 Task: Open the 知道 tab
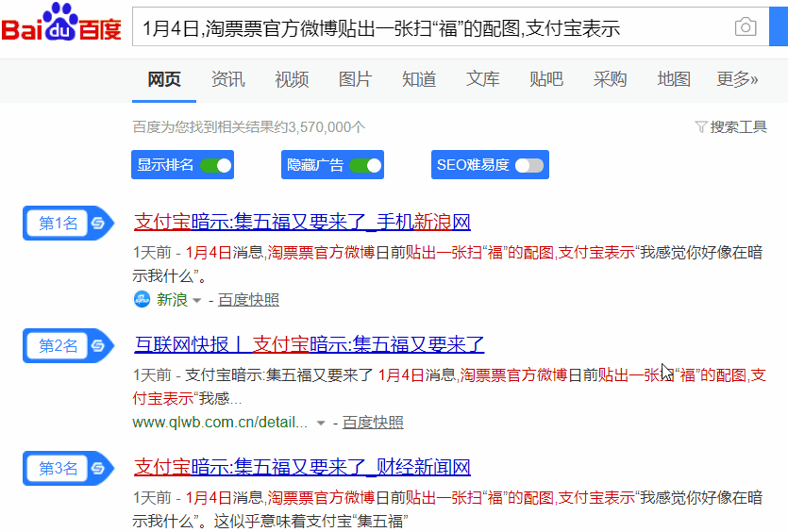point(419,79)
